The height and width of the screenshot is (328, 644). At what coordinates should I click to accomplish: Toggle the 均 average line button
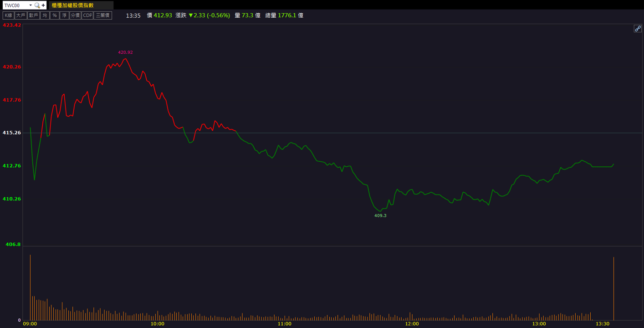45,15
